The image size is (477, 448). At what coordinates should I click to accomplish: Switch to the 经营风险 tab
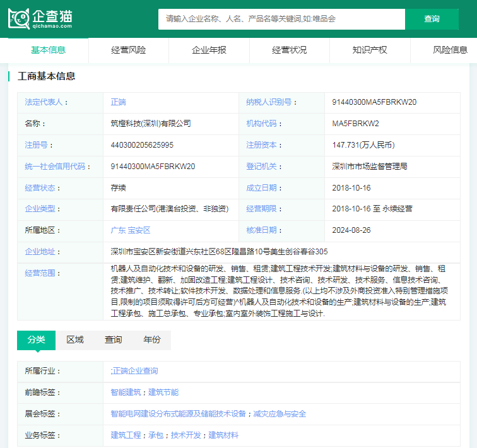[x=128, y=50]
